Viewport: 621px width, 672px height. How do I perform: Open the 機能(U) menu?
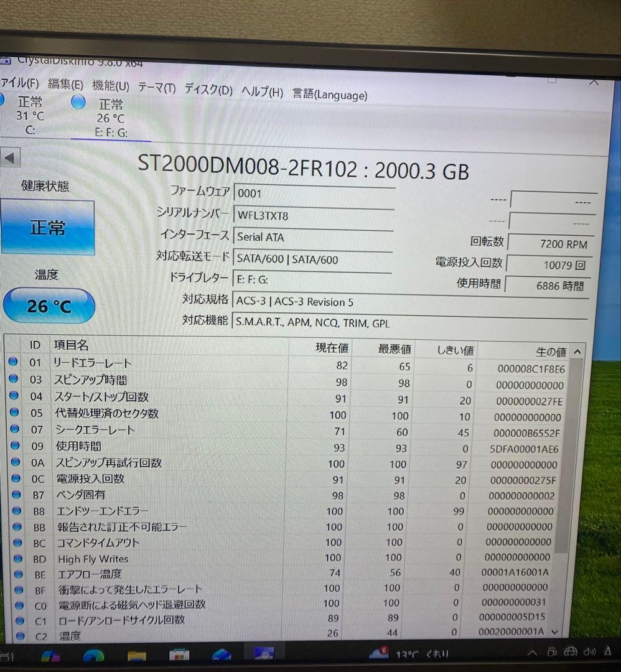pos(111,85)
